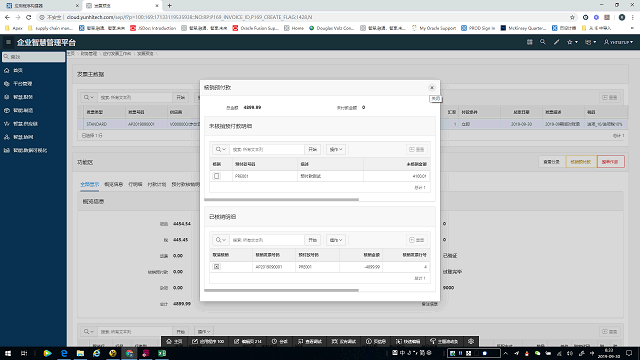This screenshot has height=360, width=640.
Task: Switch to the overview information tab
Action: [113, 184]
